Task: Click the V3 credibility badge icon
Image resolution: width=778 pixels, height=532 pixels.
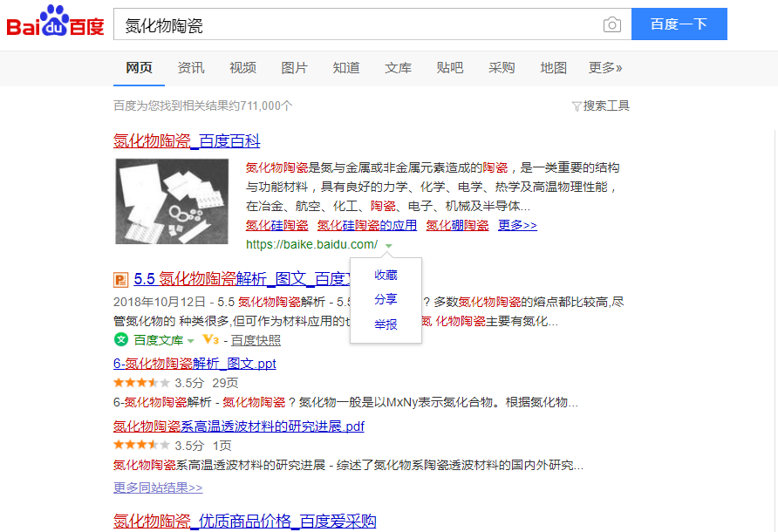Action: click(210, 340)
